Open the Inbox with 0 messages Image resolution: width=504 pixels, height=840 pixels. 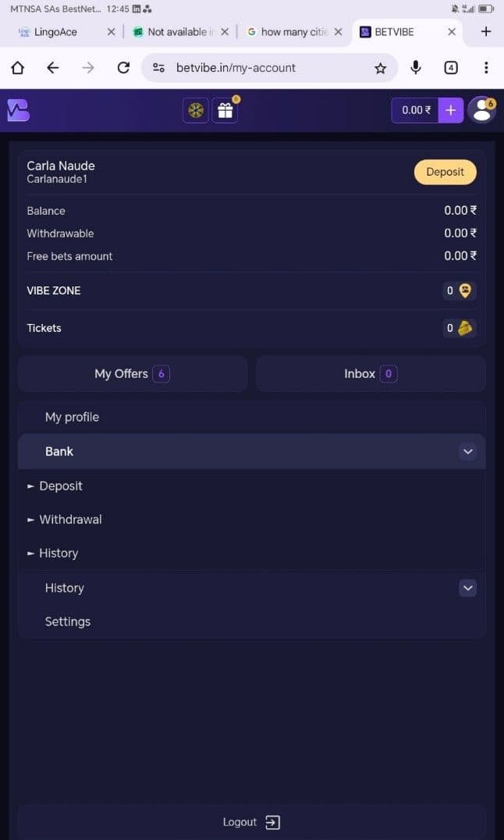370,373
